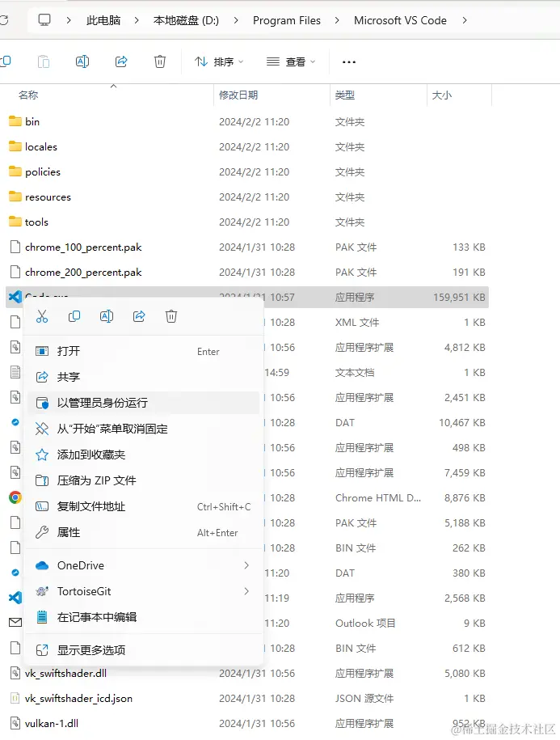Open the 查看 view dropdown
560x740 pixels.
(290, 61)
